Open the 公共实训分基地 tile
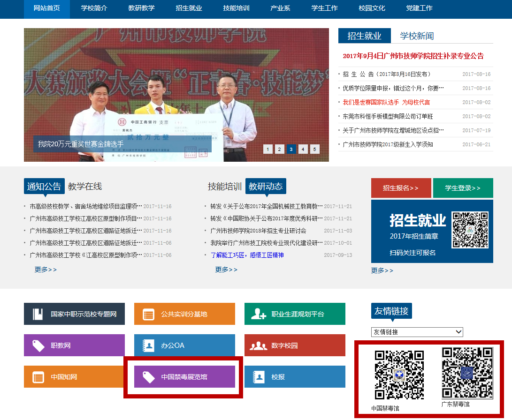 point(184,314)
